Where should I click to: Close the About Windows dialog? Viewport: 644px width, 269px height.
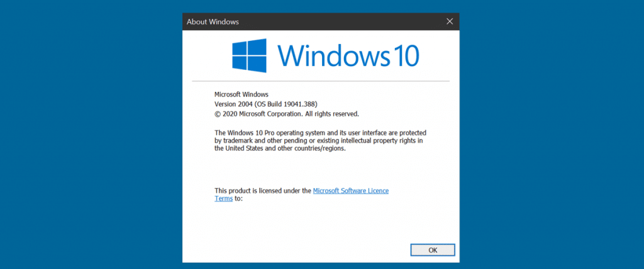click(450, 21)
